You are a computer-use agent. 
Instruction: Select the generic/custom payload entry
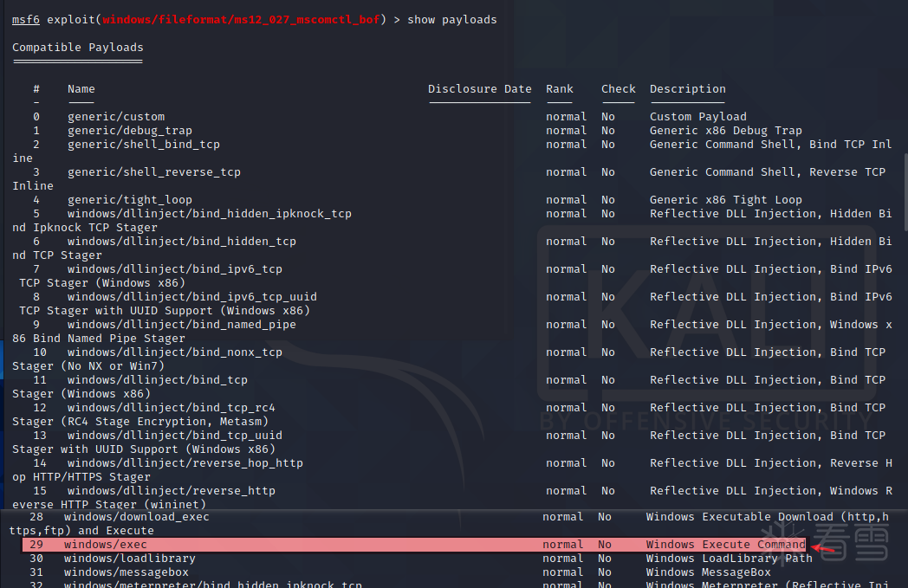[116, 117]
